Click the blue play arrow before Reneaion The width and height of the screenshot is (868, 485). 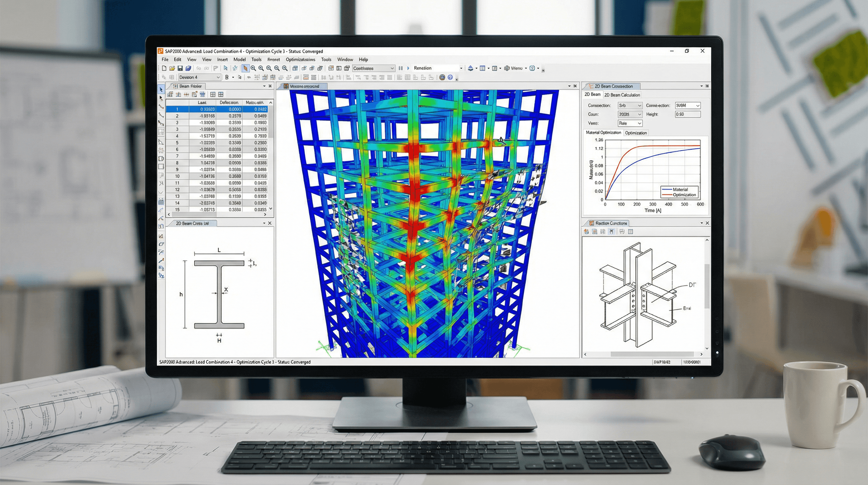(408, 68)
